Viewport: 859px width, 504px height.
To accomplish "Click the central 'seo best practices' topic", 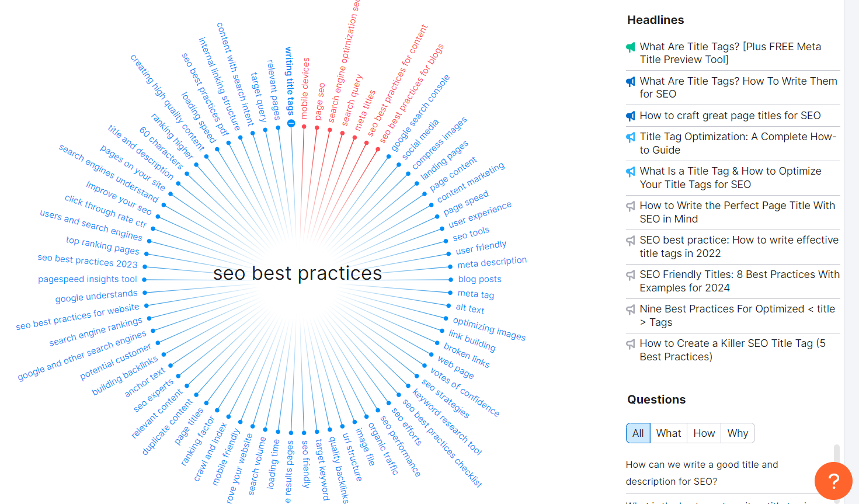I will [297, 273].
